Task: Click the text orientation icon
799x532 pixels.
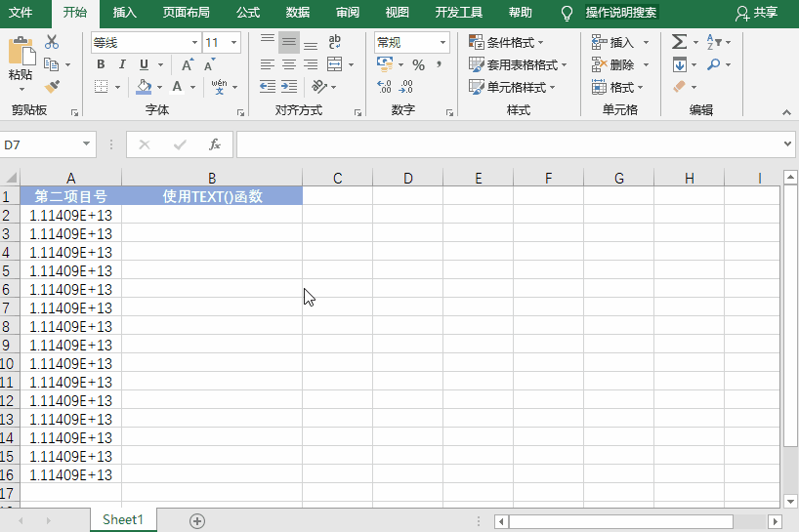Action: tap(319, 87)
